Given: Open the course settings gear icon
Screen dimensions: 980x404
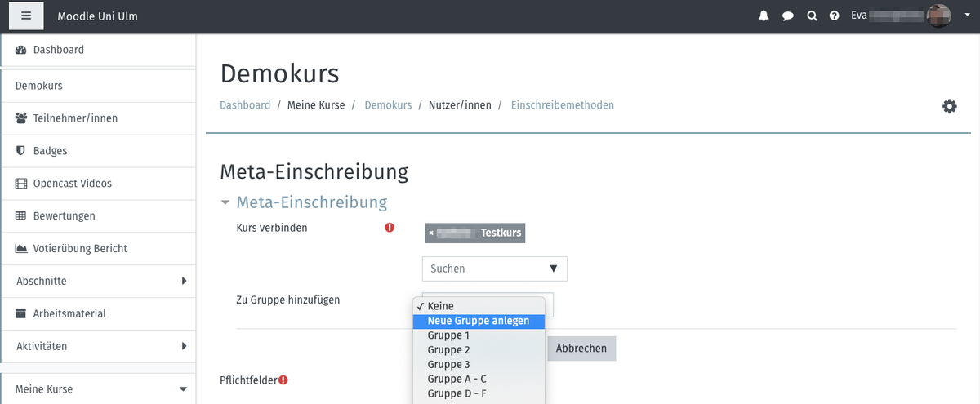Looking at the screenshot, I should (x=949, y=106).
